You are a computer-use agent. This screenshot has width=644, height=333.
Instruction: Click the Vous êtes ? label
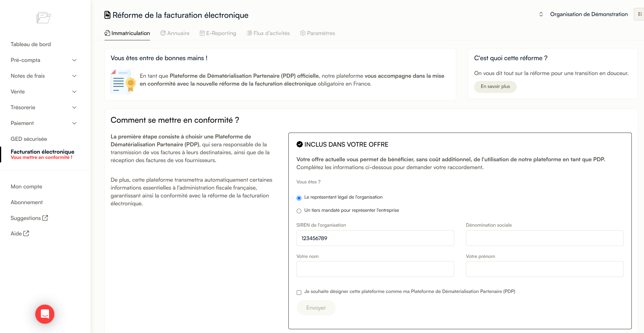[308, 182]
